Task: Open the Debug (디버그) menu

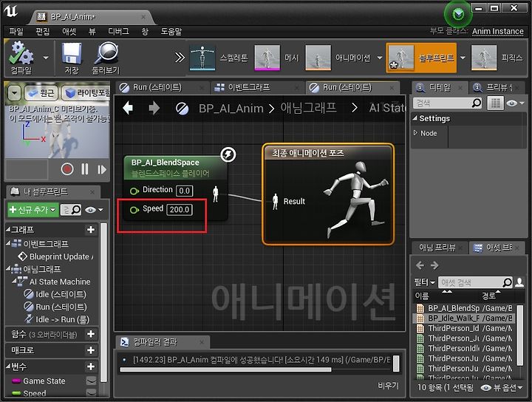Action: [118, 32]
